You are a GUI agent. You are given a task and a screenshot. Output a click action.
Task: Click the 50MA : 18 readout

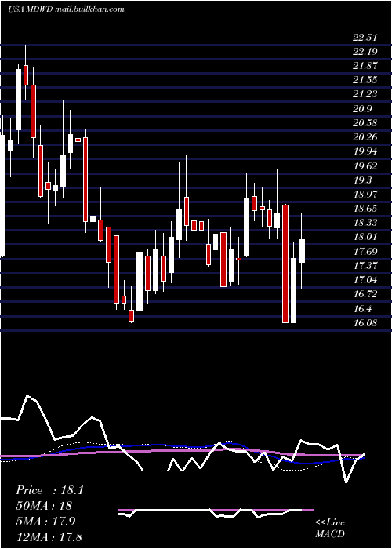point(44,506)
